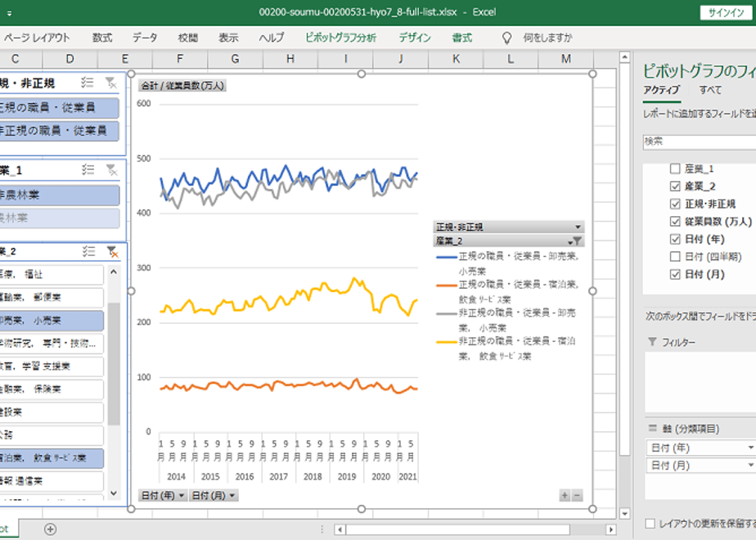
Task: Click worksheet vertical scroll up arrow
Action: [x=625, y=57]
